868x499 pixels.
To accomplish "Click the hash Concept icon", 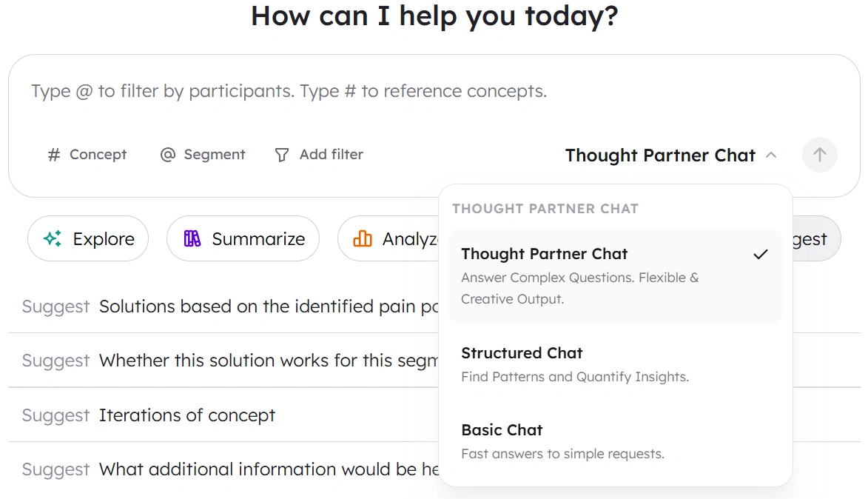I will (x=53, y=155).
